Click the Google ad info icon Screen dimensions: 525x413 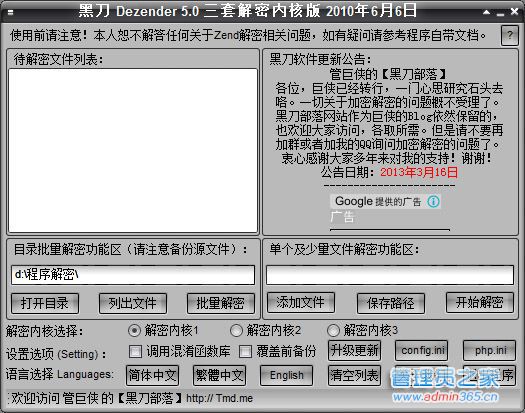click(433, 201)
